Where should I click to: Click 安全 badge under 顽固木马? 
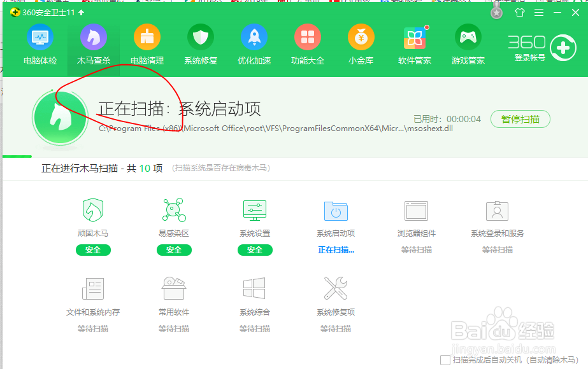tap(93, 250)
